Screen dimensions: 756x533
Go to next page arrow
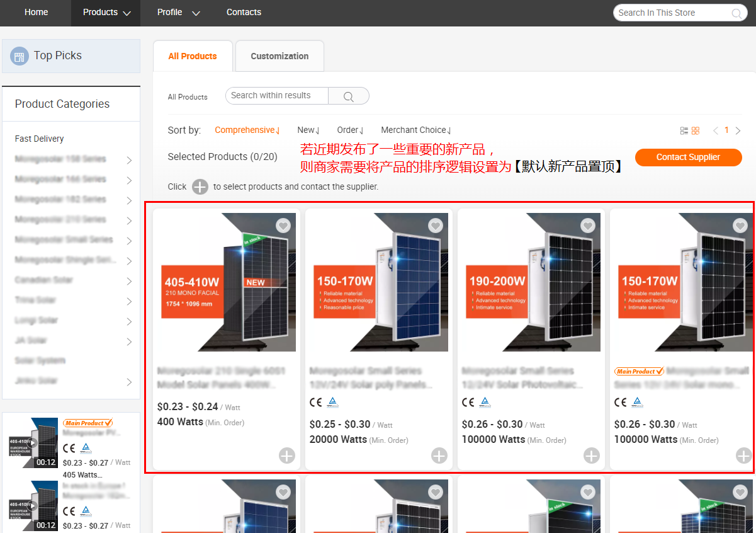pyautogui.click(x=738, y=130)
